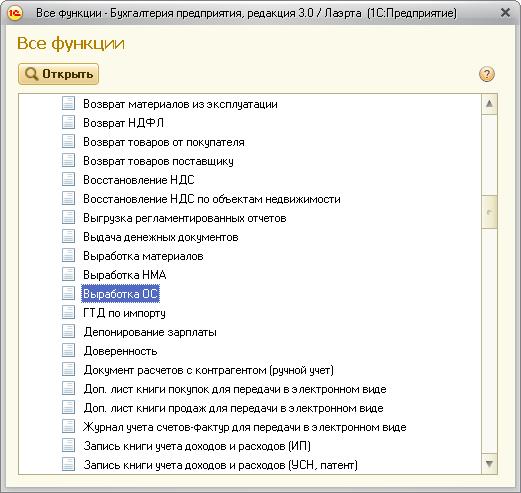This screenshot has height=493, width=521.
Task: Click the document icon next to Восстановление НДС
Action: coord(68,179)
